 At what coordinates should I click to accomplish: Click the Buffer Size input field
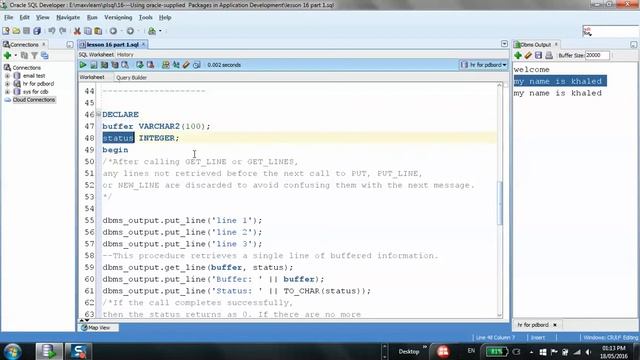pyautogui.click(x=597, y=56)
